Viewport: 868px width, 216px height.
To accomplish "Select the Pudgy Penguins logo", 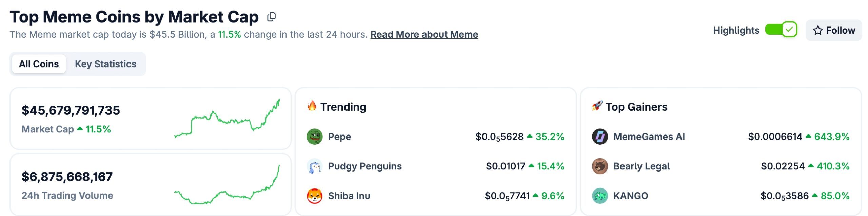I will pos(314,166).
